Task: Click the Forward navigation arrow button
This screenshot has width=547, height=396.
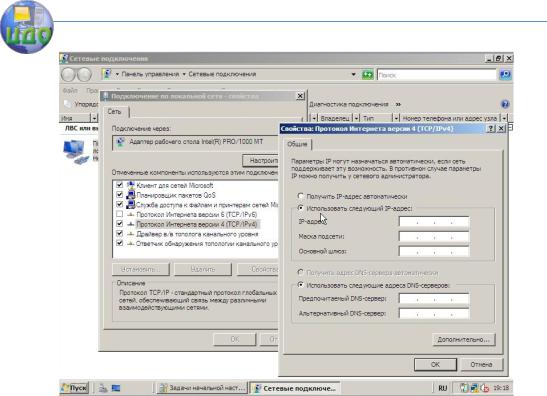Action: tap(84, 74)
